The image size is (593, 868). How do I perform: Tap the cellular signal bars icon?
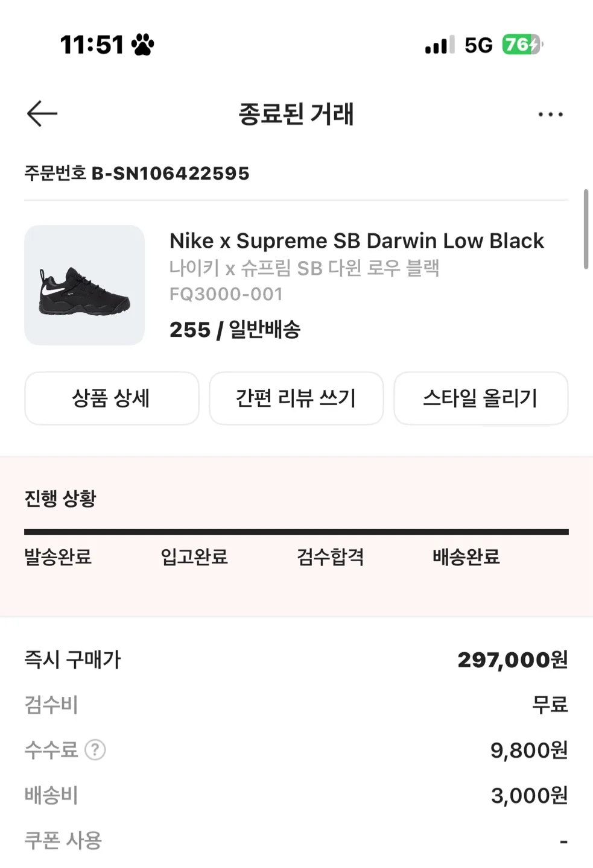(439, 45)
